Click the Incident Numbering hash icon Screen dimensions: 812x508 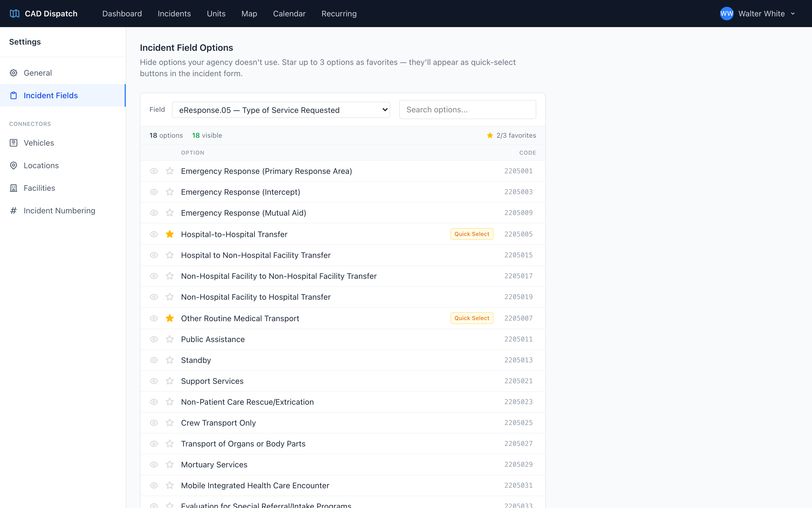[x=14, y=211]
